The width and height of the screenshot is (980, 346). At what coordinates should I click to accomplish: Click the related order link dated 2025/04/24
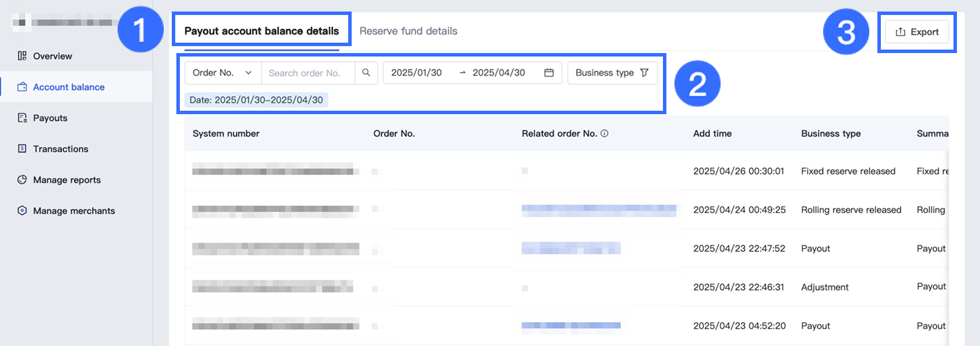[598, 210]
